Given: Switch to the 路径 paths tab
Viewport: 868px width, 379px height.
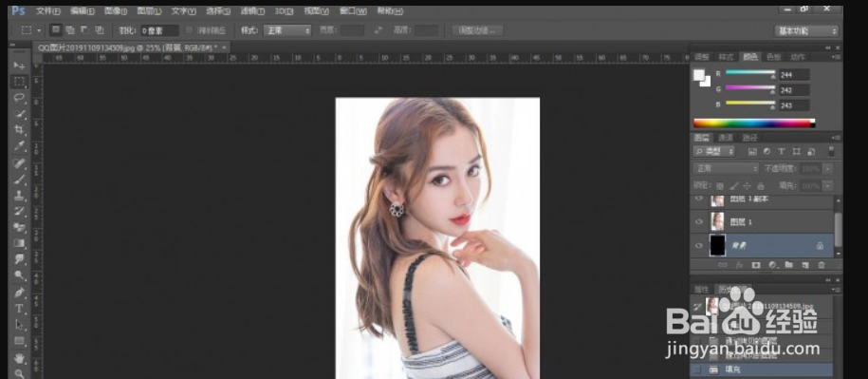Looking at the screenshot, I should pos(750,138).
